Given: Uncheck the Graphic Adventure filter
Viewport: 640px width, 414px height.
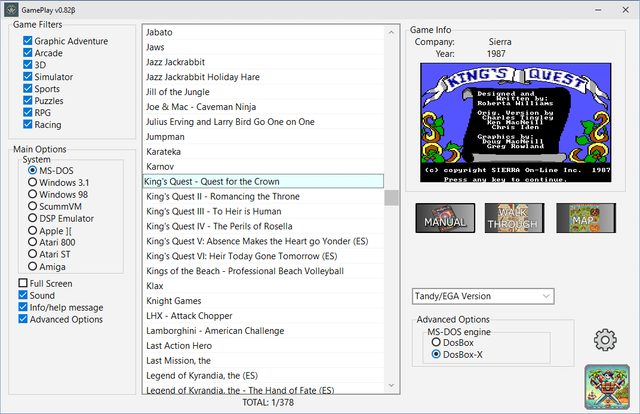Looking at the screenshot, I should (x=28, y=41).
